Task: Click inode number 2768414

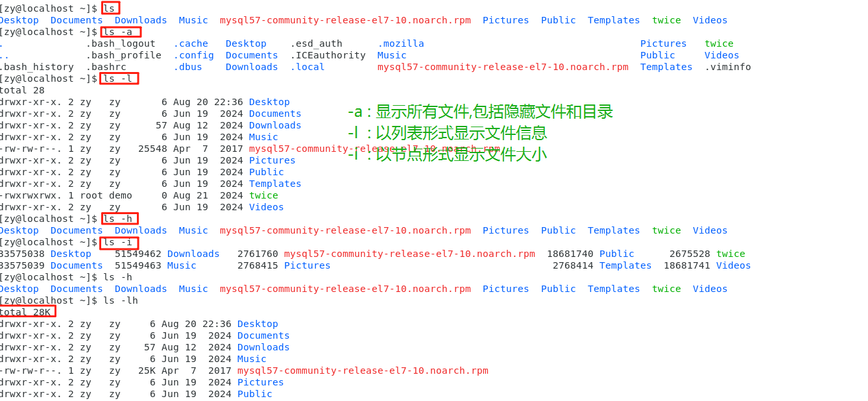Action: click(x=573, y=265)
